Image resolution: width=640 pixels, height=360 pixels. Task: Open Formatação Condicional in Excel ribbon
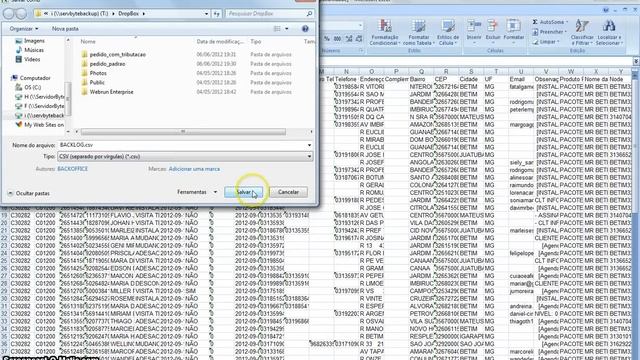(x=384, y=32)
